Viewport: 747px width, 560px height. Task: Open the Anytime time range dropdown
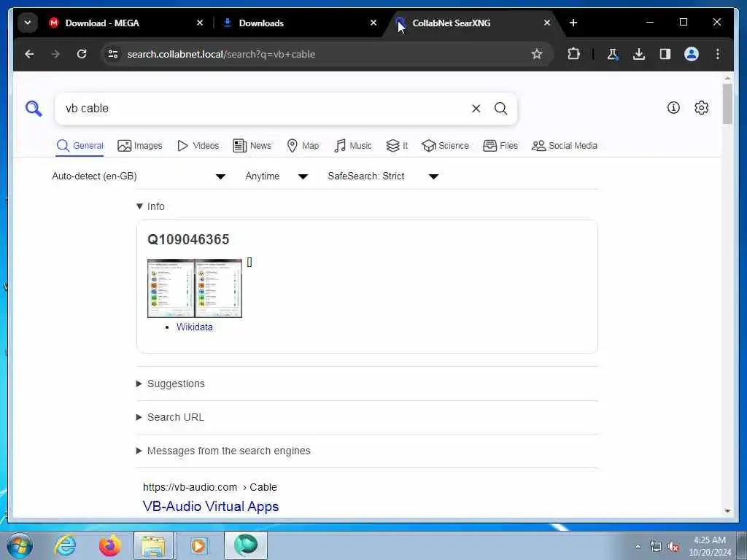(276, 176)
